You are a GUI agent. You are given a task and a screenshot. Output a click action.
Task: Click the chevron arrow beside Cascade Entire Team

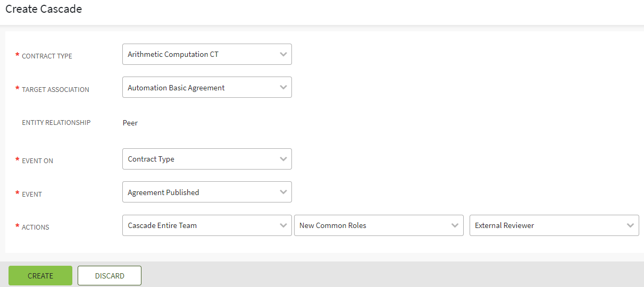tap(283, 225)
